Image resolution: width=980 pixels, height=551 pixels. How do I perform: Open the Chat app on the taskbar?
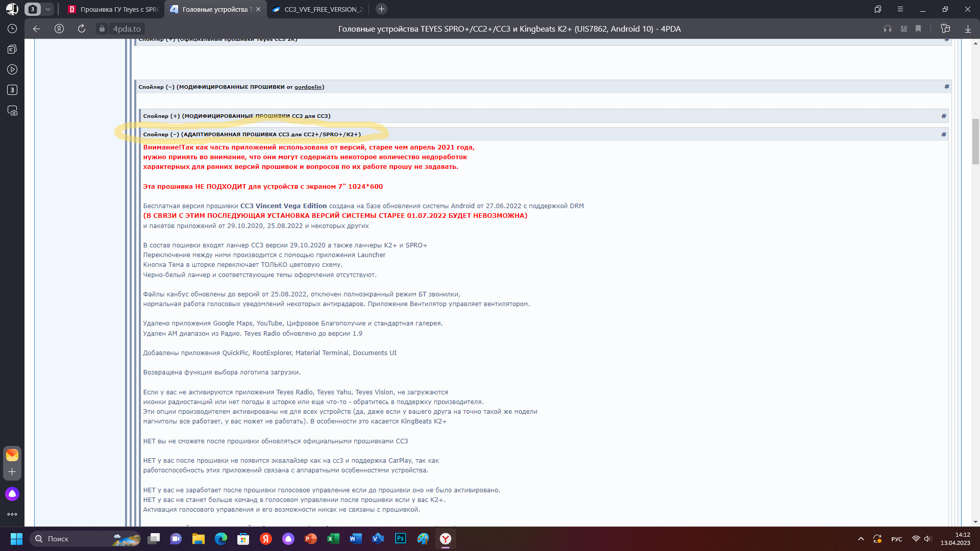pyautogui.click(x=176, y=539)
